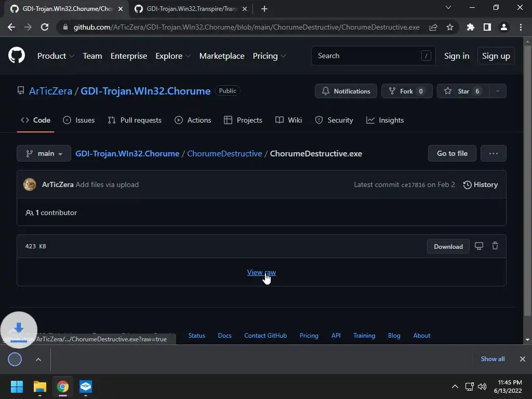The image size is (532, 399).
Task: Open the volume tray icon
Action: point(482,387)
